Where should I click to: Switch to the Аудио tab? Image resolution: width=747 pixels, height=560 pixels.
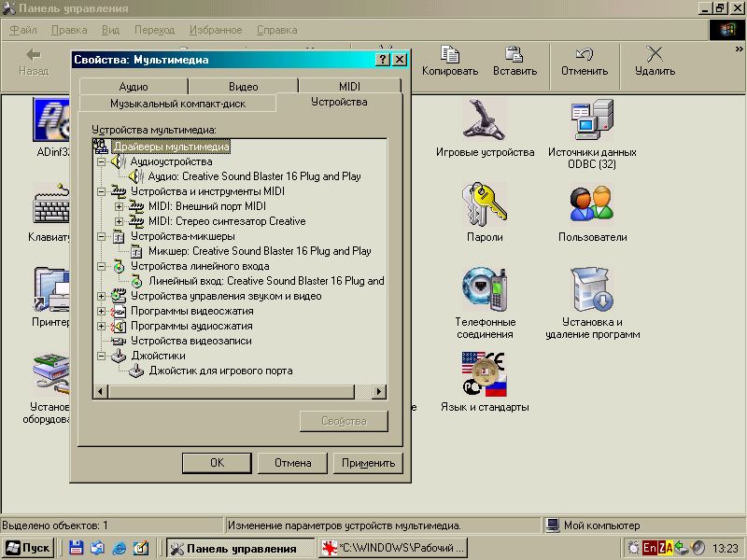pos(134,87)
